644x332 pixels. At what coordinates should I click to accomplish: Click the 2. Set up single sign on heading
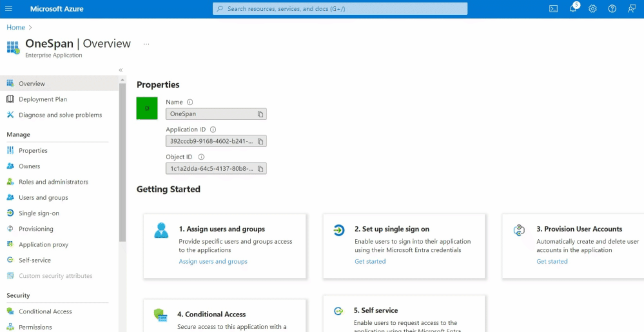pos(392,229)
